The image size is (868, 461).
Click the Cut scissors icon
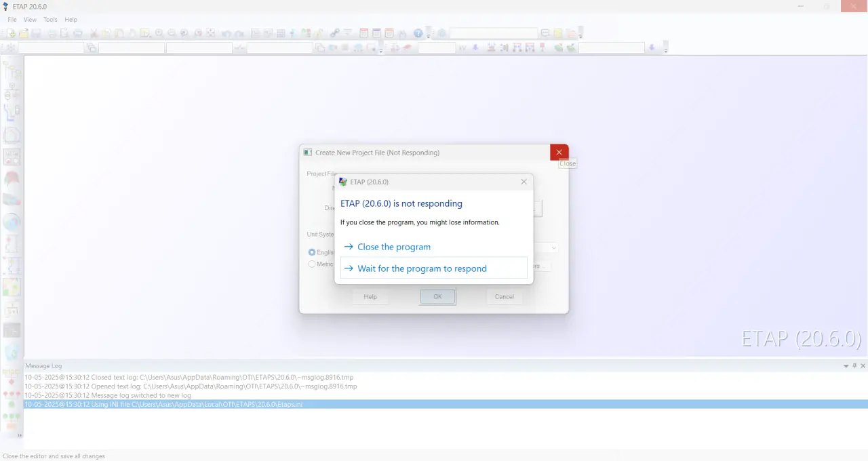click(x=94, y=33)
